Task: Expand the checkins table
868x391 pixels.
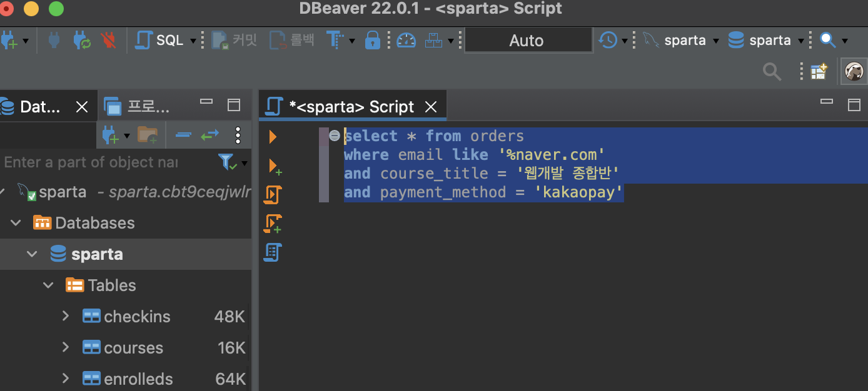Action: [x=65, y=317]
